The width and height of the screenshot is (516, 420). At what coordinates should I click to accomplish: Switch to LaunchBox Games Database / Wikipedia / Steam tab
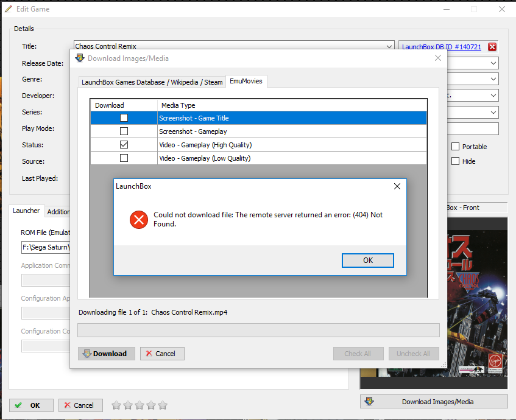[152, 82]
